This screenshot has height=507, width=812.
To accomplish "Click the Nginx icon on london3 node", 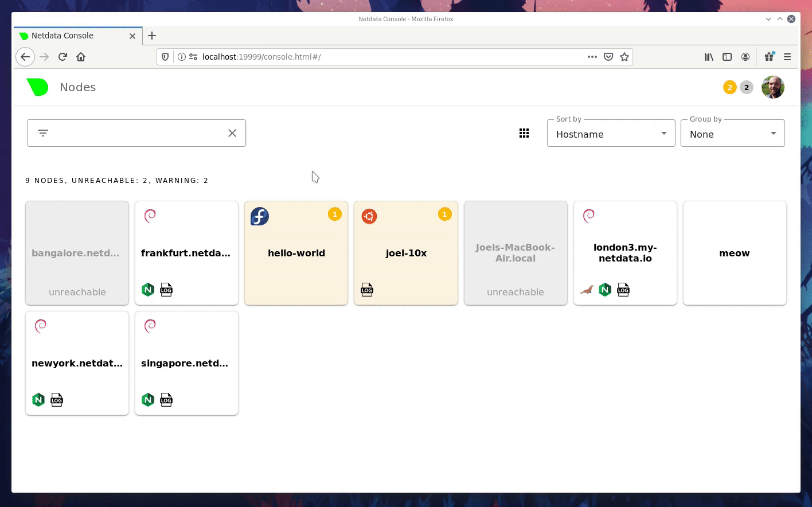I will [605, 290].
